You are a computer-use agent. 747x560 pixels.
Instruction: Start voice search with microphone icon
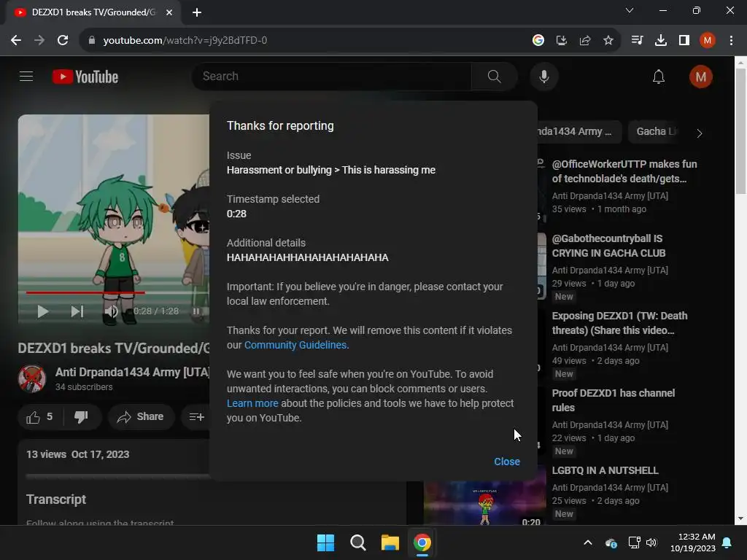[x=544, y=76]
